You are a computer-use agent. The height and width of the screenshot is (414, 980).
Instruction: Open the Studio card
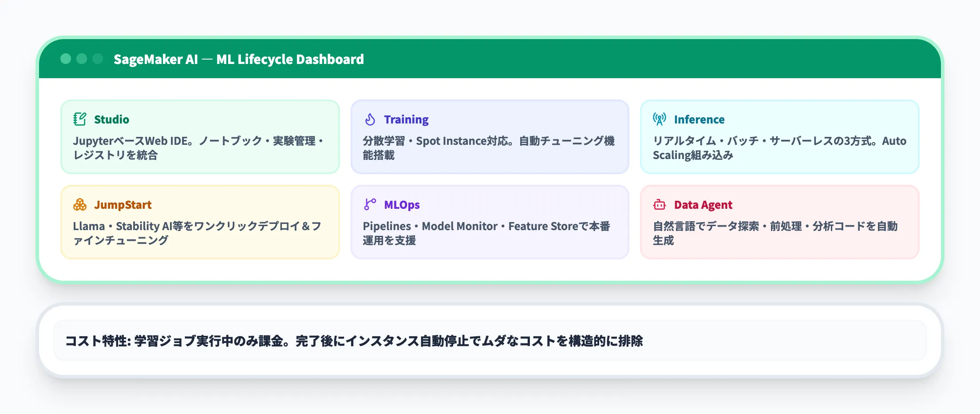point(200,136)
